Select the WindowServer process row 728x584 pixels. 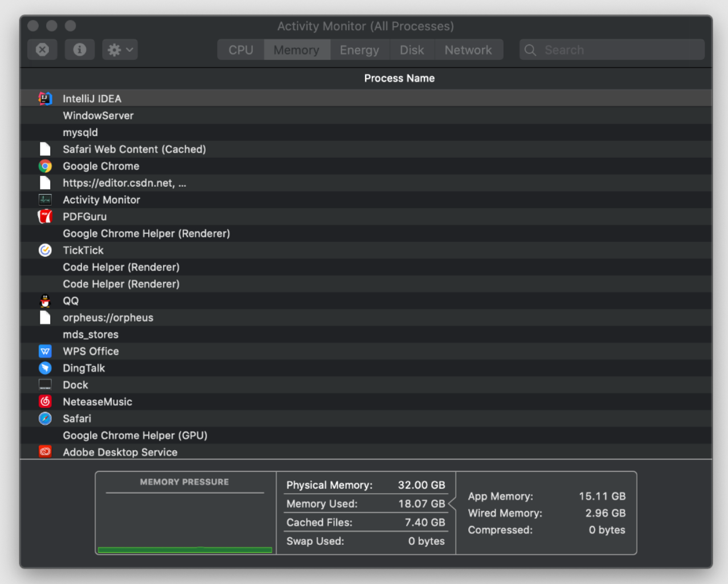pyautogui.click(x=366, y=116)
